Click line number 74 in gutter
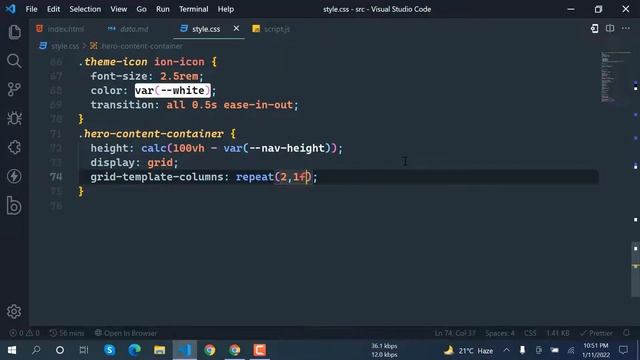Screen dimensions: 640x360 coord(56,177)
